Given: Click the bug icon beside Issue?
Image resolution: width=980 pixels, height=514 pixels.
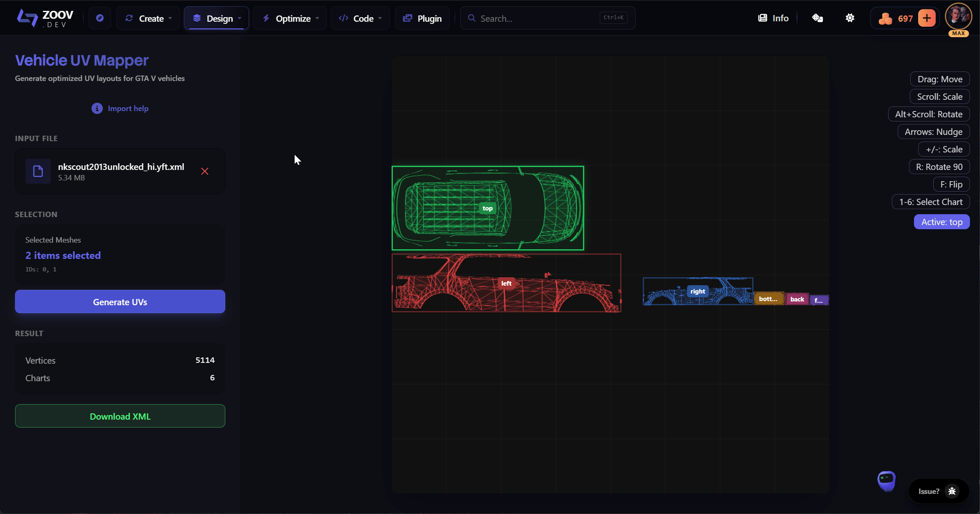Looking at the screenshot, I should pyautogui.click(x=952, y=491).
